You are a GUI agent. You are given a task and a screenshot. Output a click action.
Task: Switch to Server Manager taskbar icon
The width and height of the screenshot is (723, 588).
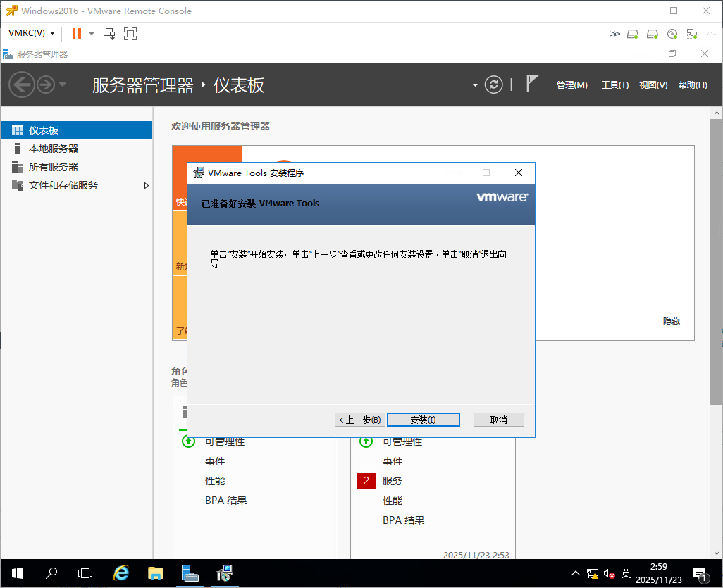tap(190, 573)
